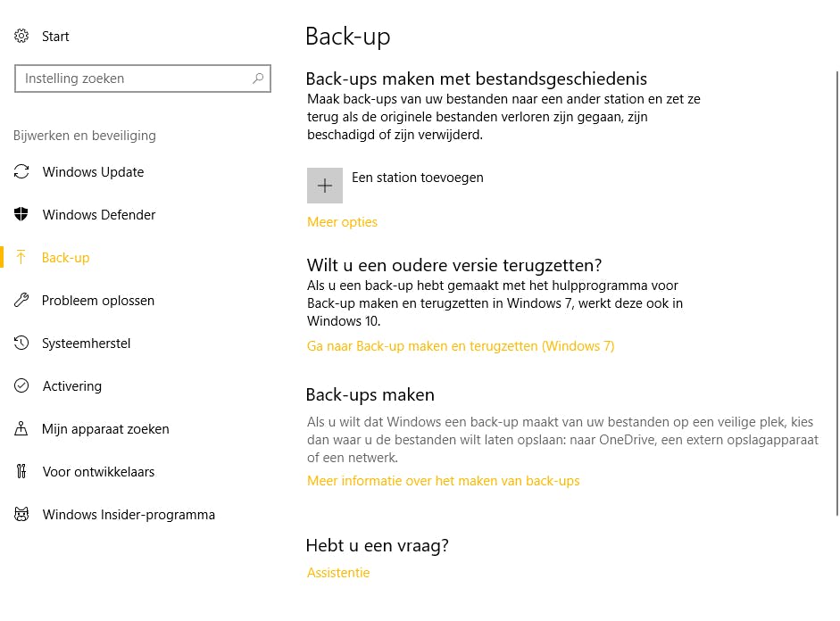Click the Start gear icon
The image size is (840, 621).
(21, 37)
